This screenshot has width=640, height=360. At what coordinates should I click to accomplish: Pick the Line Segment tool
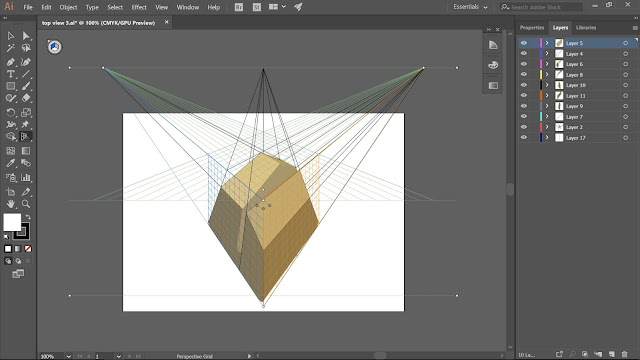pos(26,74)
